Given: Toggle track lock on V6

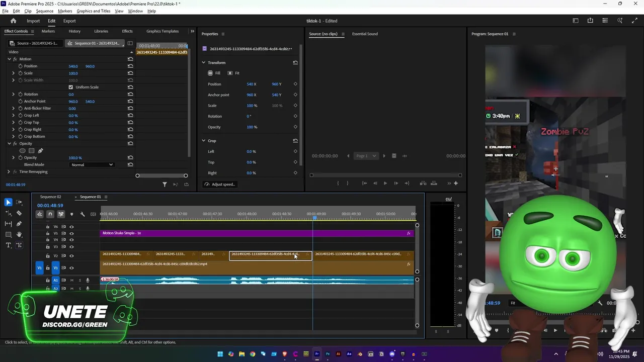Looking at the screenshot, I should pyautogui.click(x=48, y=227).
